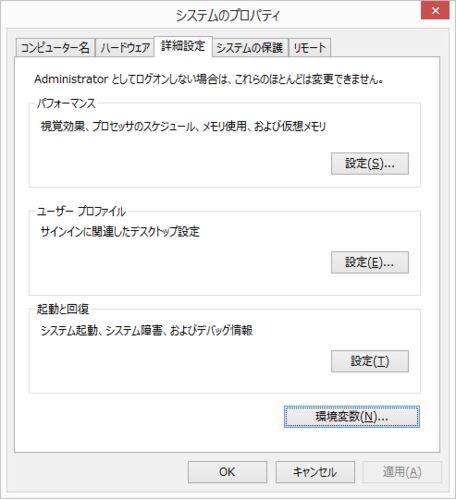456x500 pixels.
Task: Switch to the コンピューター名 tab
Action: tap(55, 48)
